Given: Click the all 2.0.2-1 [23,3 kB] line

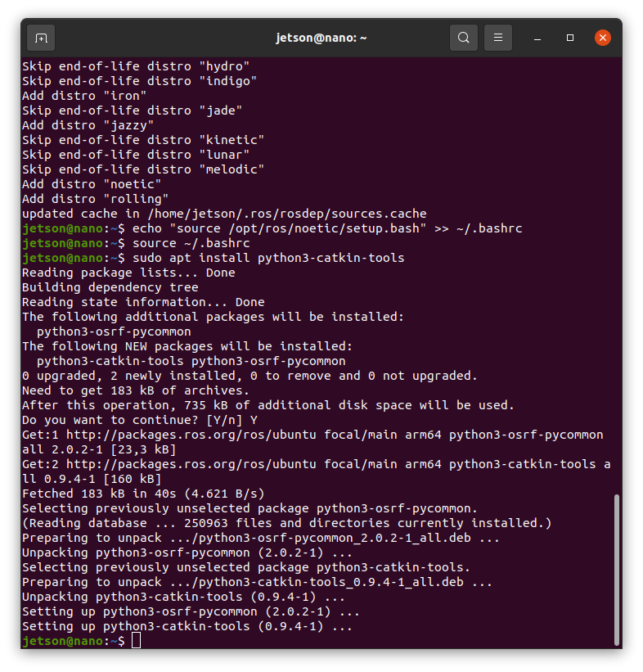Looking at the screenshot, I should [99, 449].
